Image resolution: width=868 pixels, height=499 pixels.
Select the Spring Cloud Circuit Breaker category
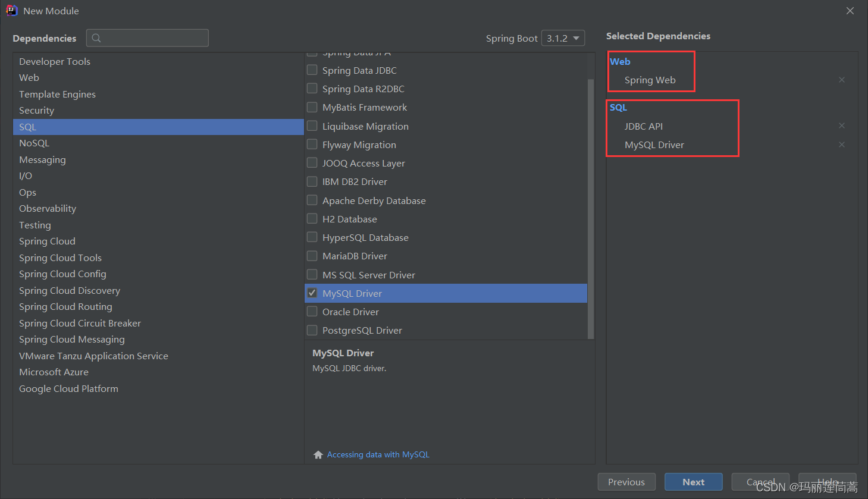[x=158, y=323]
